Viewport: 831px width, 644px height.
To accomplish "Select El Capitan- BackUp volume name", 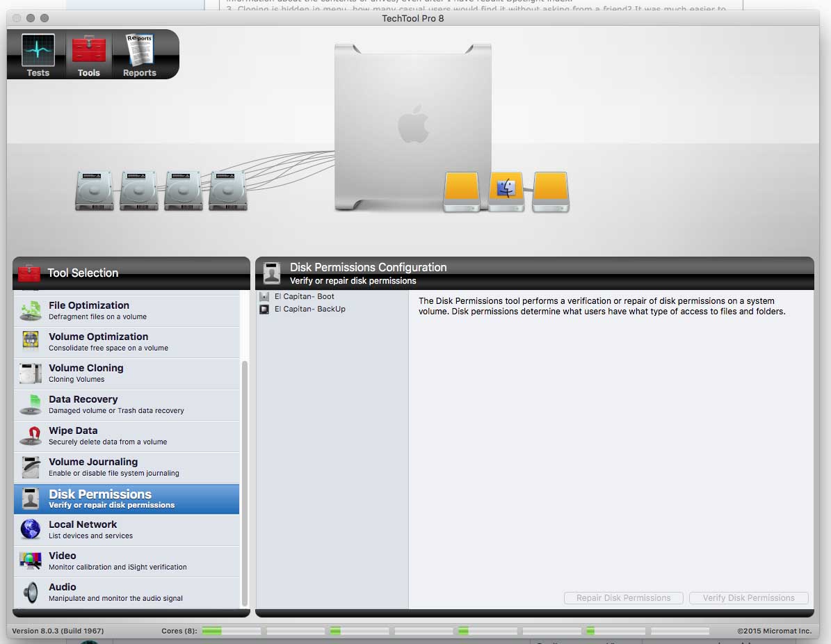I will click(x=310, y=309).
